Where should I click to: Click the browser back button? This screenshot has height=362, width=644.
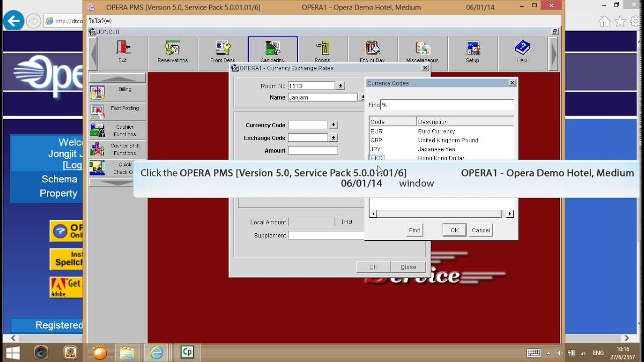tap(14, 21)
